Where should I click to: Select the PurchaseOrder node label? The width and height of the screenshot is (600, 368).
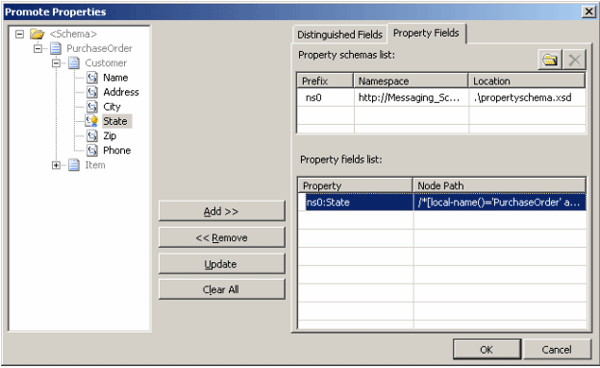coord(99,49)
